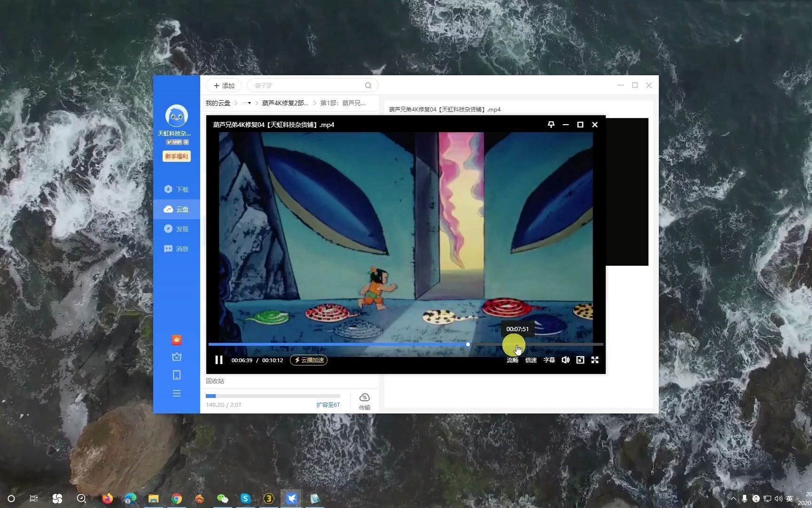Open the 倍速 playback speed menu

pyautogui.click(x=531, y=360)
